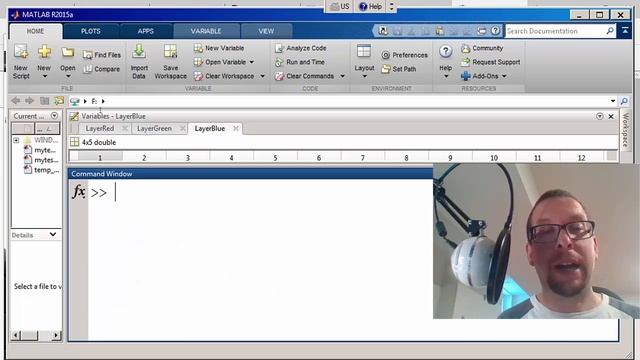Click Request Support

pos(491,62)
